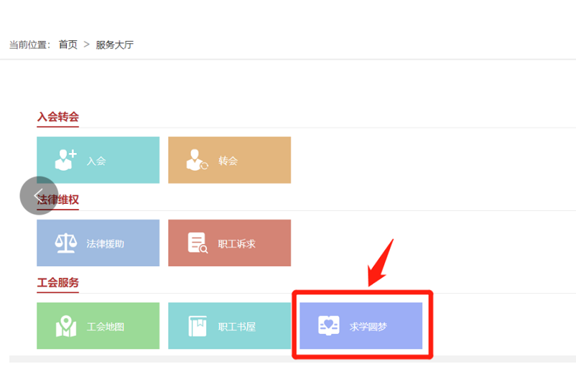This screenshot has width=576, height=392.
Task: Open the 职工诉求 service tile
Action: 230,243
